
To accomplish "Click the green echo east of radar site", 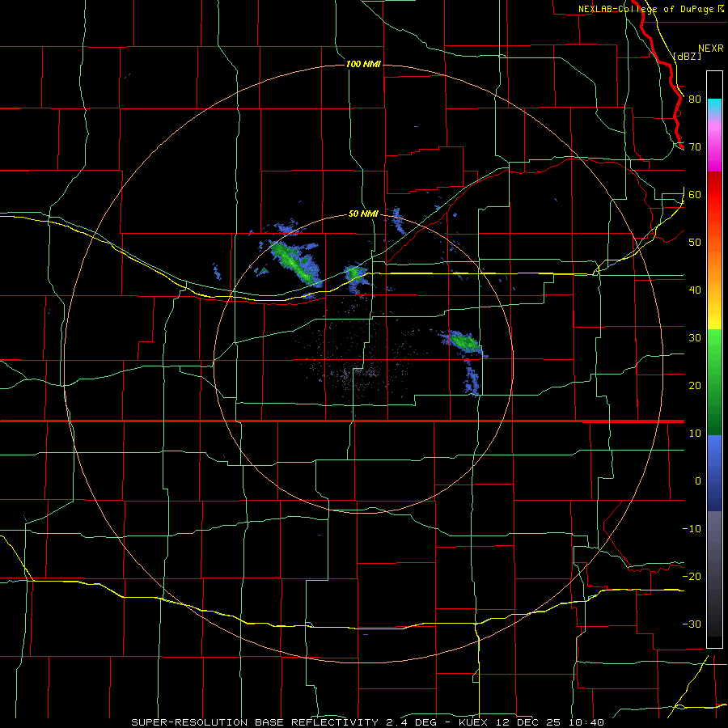I will click(x=463, y=341).
